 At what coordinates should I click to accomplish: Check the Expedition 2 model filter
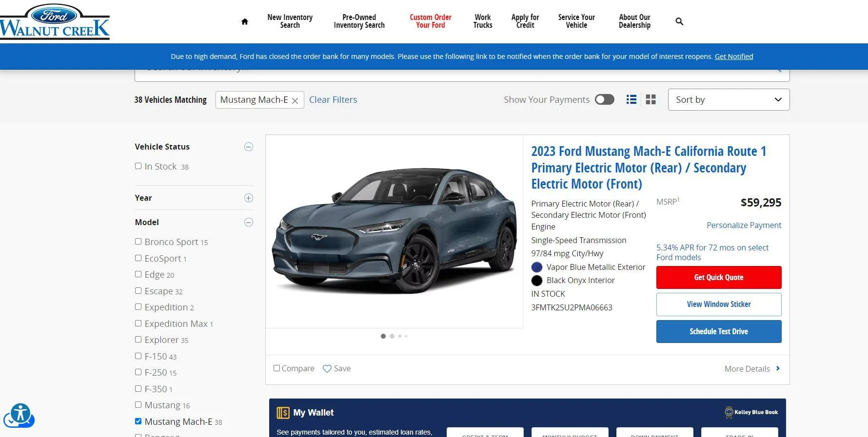coord(138,307)
